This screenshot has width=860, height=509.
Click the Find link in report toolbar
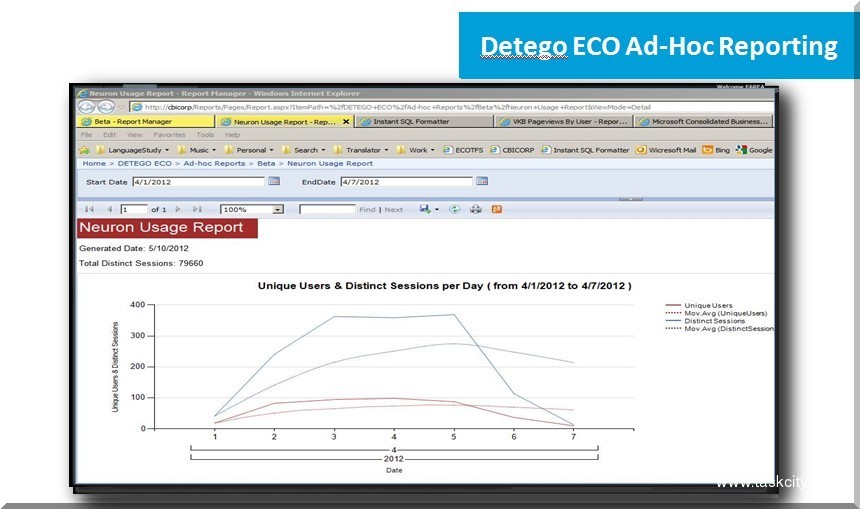pyautogui.click(x=367, y=210)
